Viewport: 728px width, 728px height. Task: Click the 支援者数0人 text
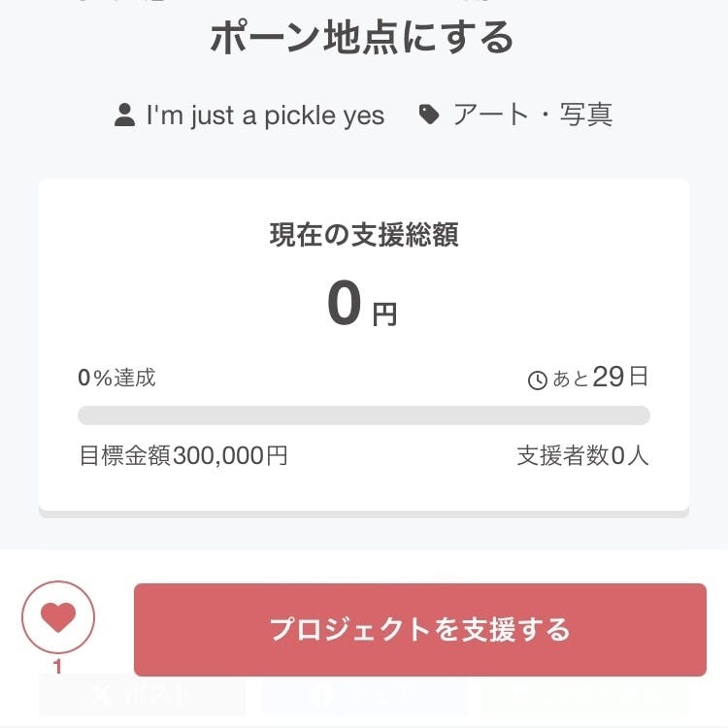click(582, 455)
